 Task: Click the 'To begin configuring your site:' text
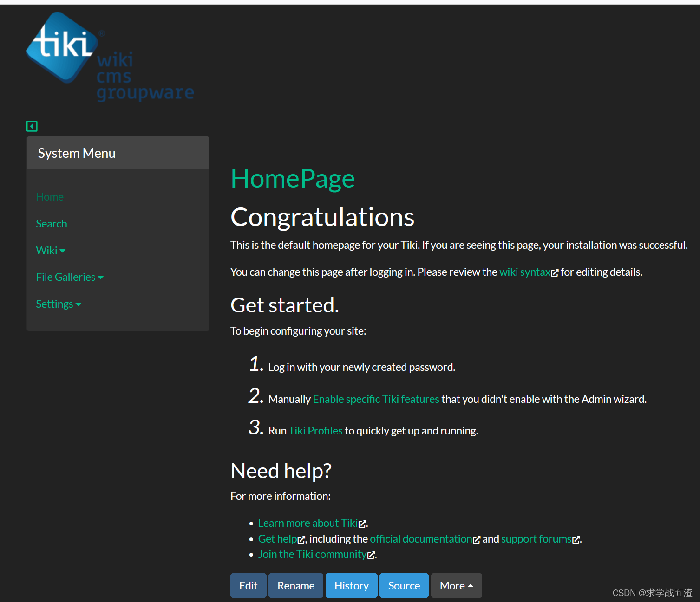[x=298, y=331]
